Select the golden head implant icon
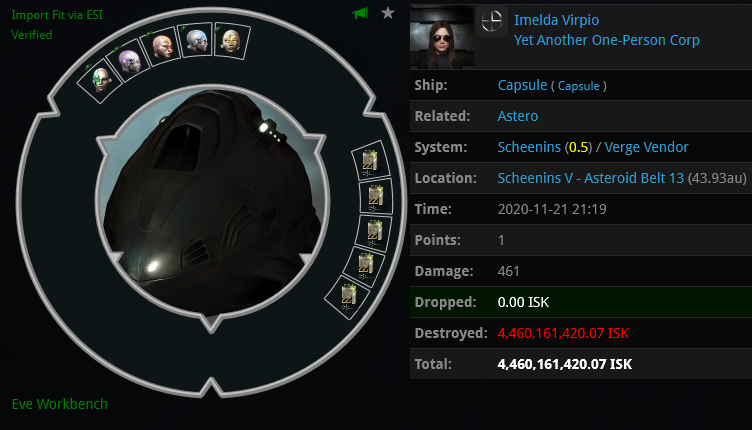The width and height of the screenshot is (752, 430). (x=232, y=41)
